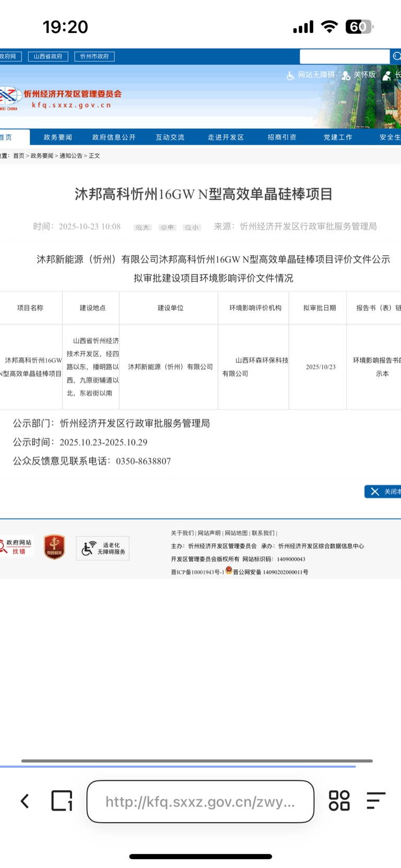Set font size to 小
Viewport: 401px width, 868px height.
click(x=192, y=228)
